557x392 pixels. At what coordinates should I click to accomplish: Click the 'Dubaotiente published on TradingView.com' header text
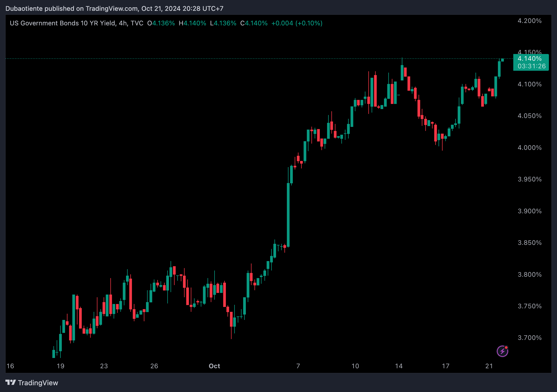(72, 9)
